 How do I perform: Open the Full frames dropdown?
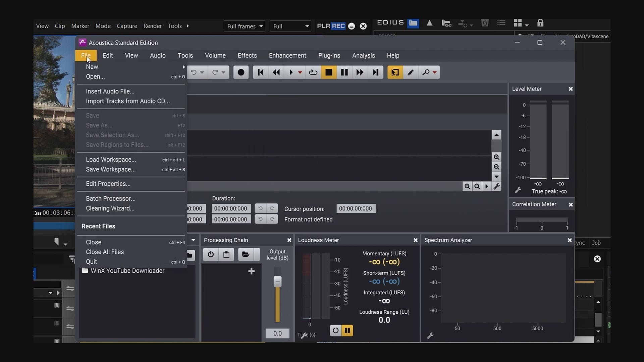[245, 26]
